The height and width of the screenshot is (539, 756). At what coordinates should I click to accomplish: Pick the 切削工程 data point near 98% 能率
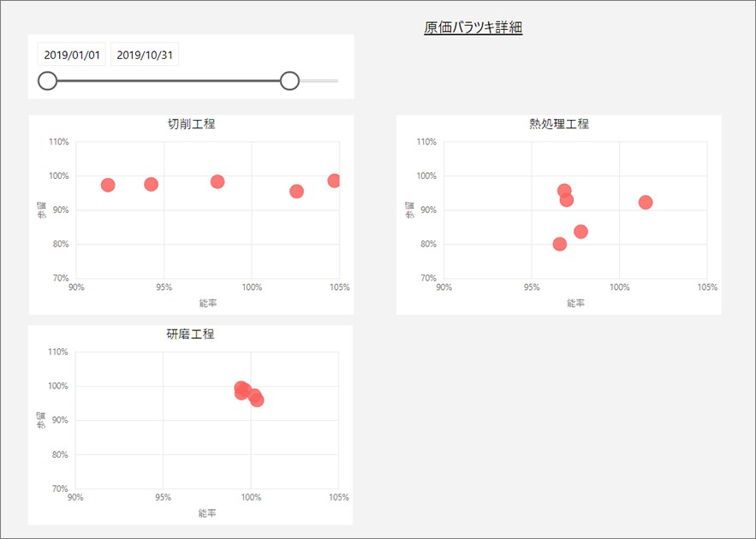pos(217,181)
